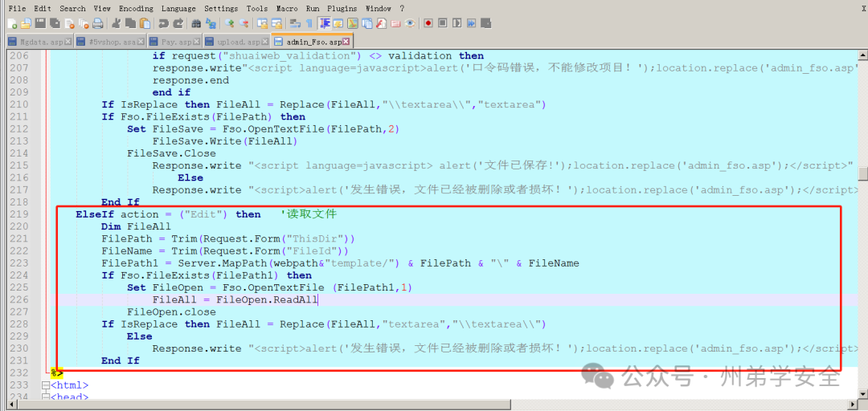The width and height of the screenshot is (868, 411).
Task: Click the vertical scrollbar thumb
Action: pos(863,173)
